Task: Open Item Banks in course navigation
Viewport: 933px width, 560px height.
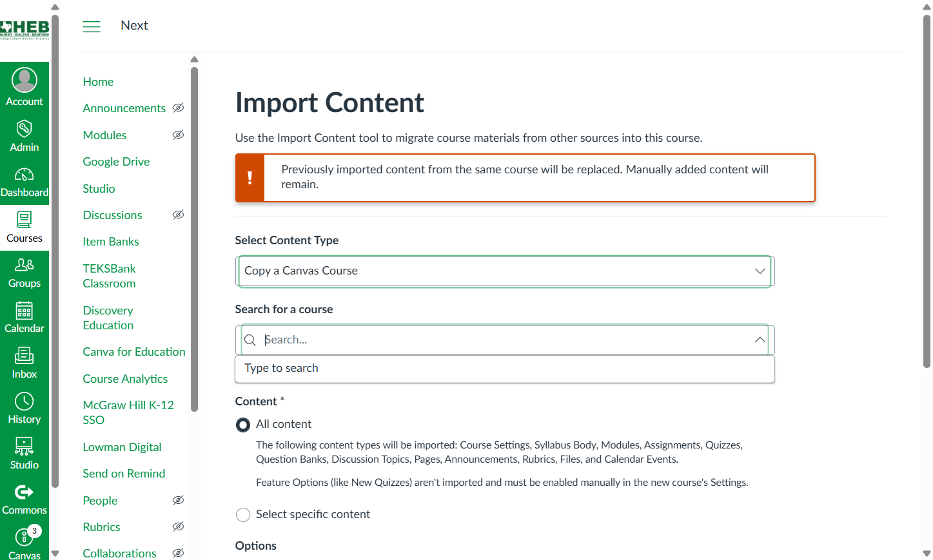Action: 111,242
